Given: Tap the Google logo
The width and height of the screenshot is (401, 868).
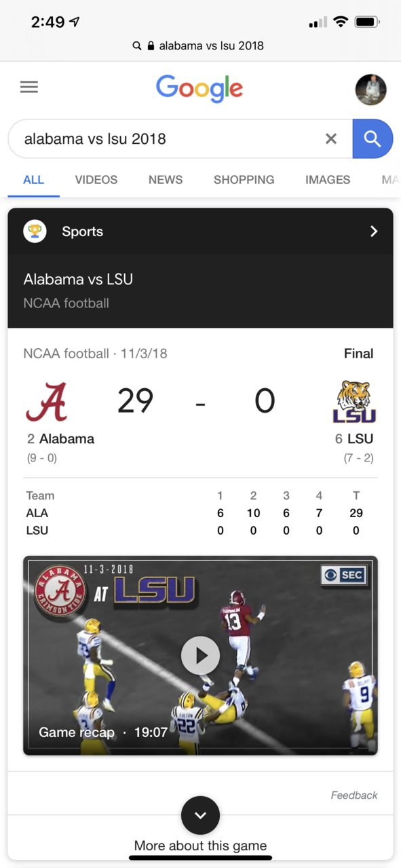Looking at the screenshot, I should click(x=199, y=89).
